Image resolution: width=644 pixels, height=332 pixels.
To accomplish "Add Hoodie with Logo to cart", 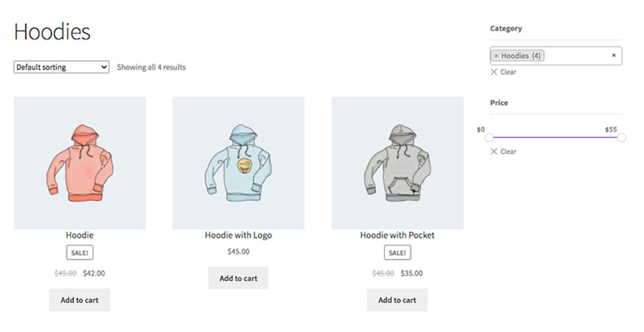I will (x=238, y=278).
